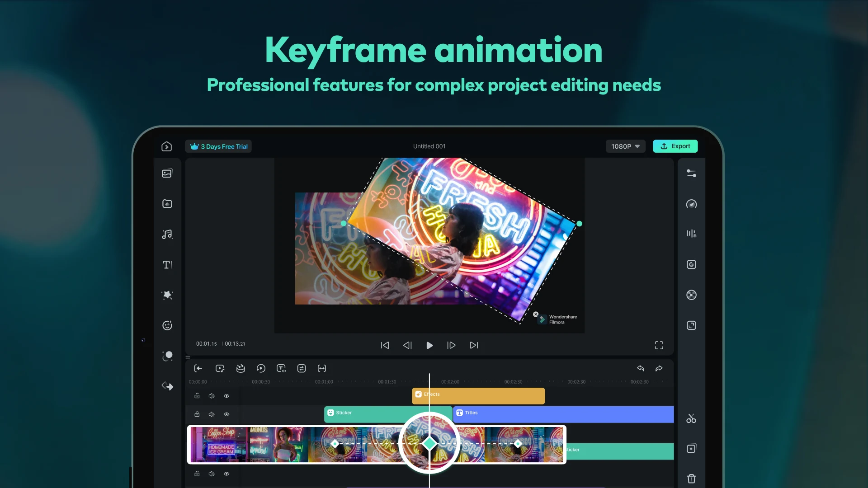Open the Audio panel in the left sidebar
The height and width of the screenshot is (488, 868).
click(167, 234)
